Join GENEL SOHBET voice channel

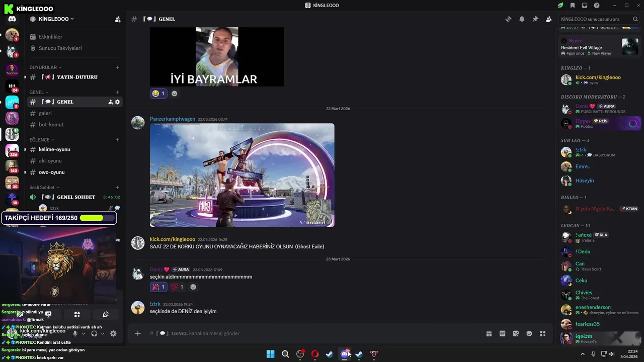click(74, 197)
